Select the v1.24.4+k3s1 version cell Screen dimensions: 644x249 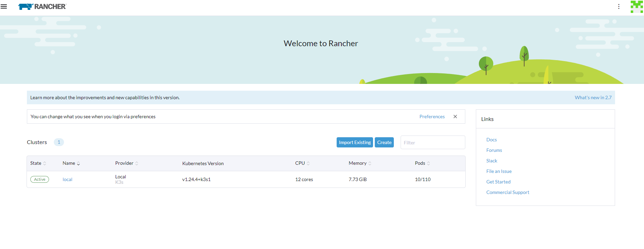(x=196, y=179)
